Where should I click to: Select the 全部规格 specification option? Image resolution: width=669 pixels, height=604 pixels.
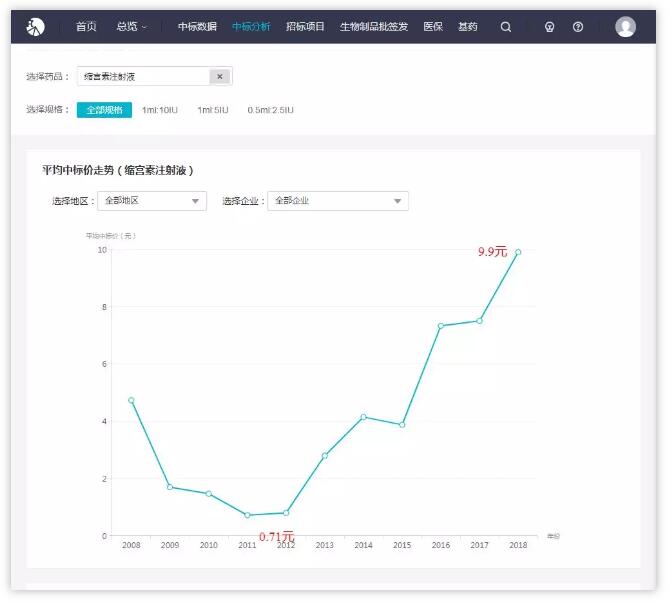click(104, 110)
